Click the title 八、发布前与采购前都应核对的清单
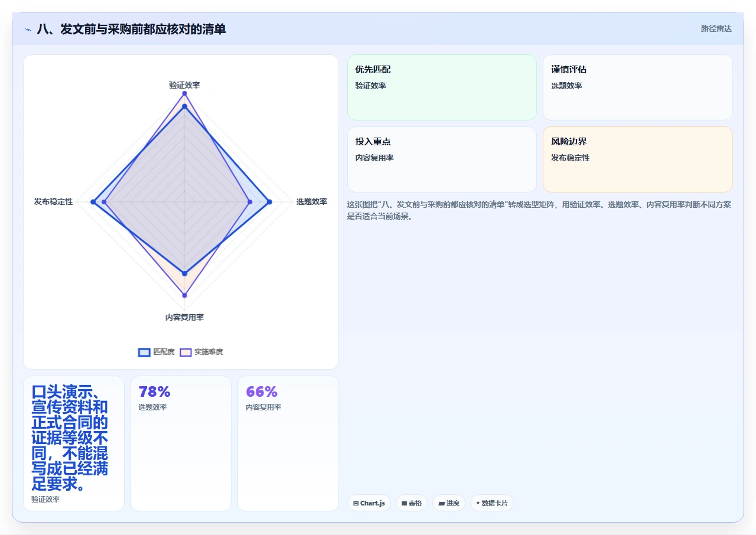Screen dimensions: 756x535 coord(131,29)
